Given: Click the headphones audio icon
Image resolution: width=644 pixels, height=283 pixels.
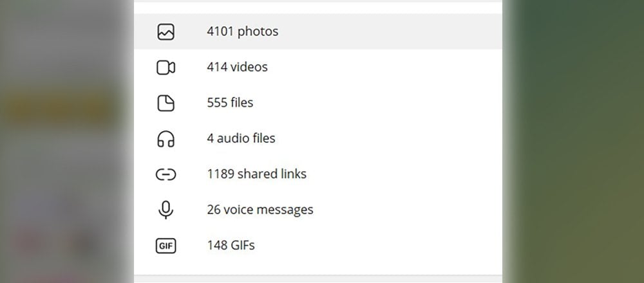Looking at the screenshot, I should coord(166,139).
